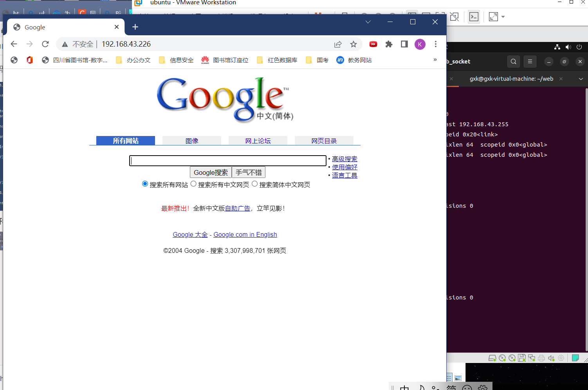Switch to the 网上论坛 tab

point(258,141)
